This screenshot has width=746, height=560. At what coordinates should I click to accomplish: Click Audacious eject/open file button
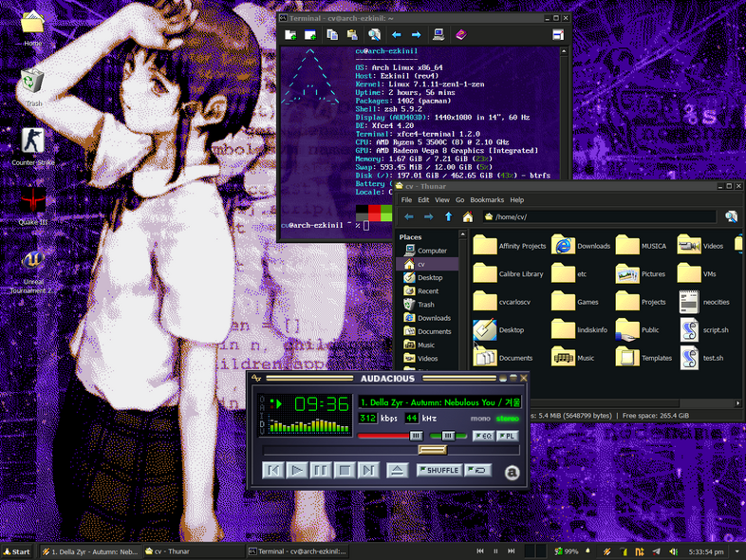(x=398, y=471)
